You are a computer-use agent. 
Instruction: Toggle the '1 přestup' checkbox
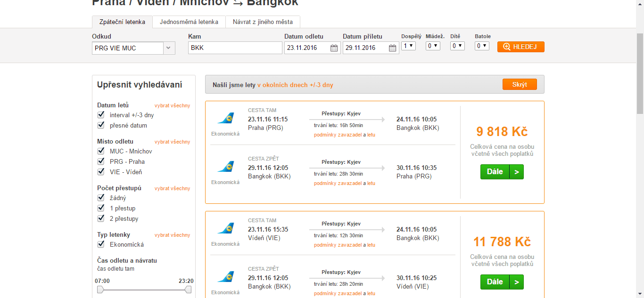(101, 208)
